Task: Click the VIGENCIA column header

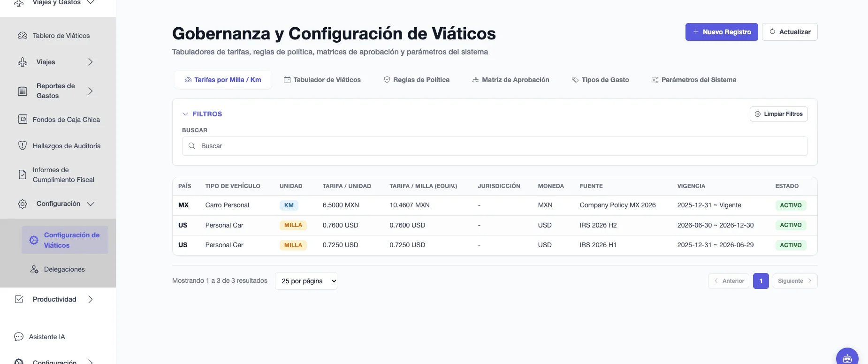Action: coord(691,186)
